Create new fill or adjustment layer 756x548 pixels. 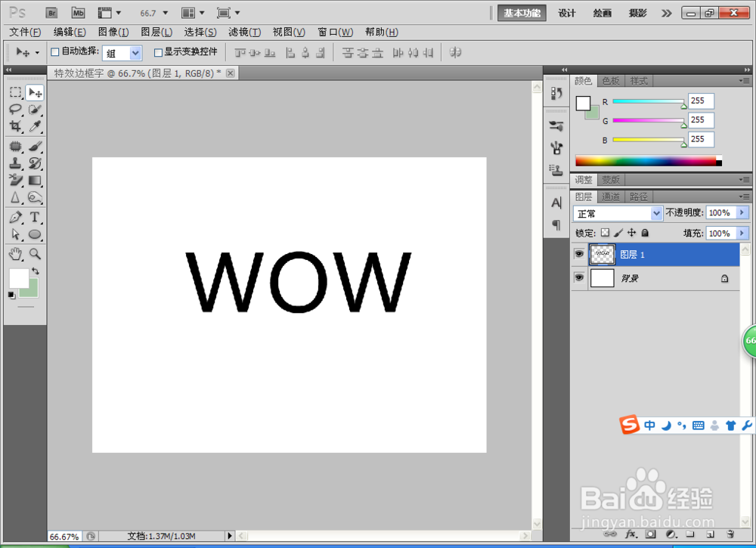671,534
